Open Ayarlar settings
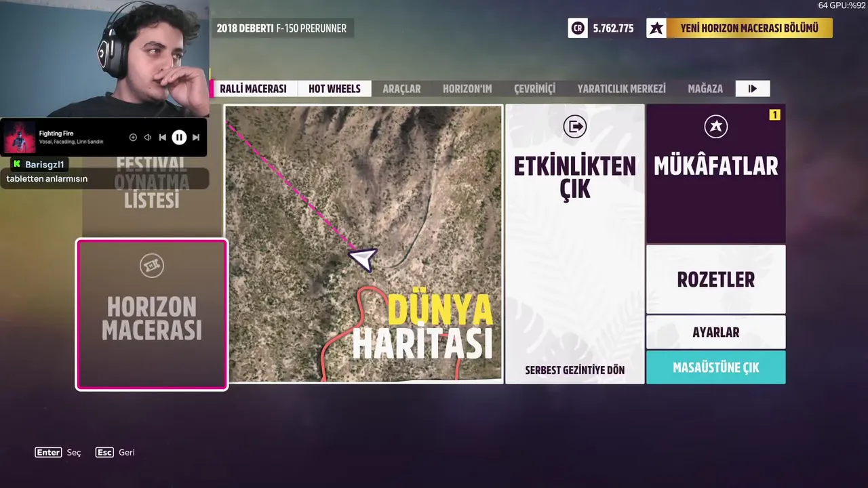Image resolution: width=868 pixels, height=488 pixels. tap(715, 332)
